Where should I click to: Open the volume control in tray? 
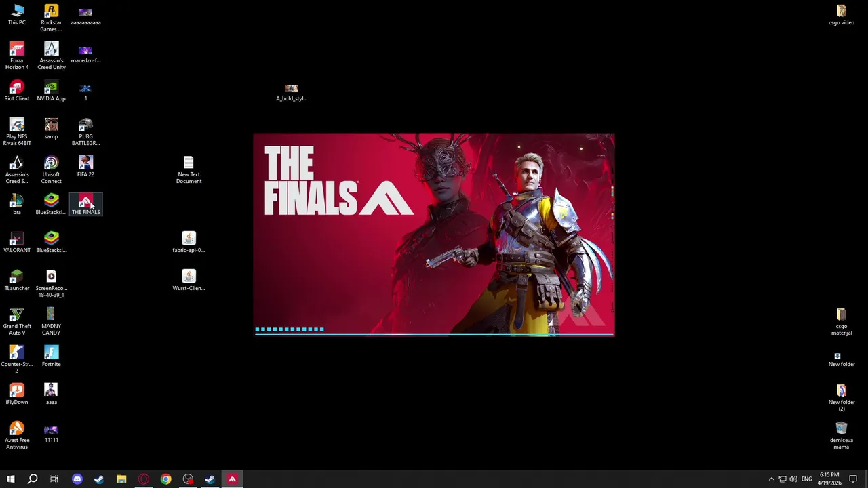coord(793,479)
